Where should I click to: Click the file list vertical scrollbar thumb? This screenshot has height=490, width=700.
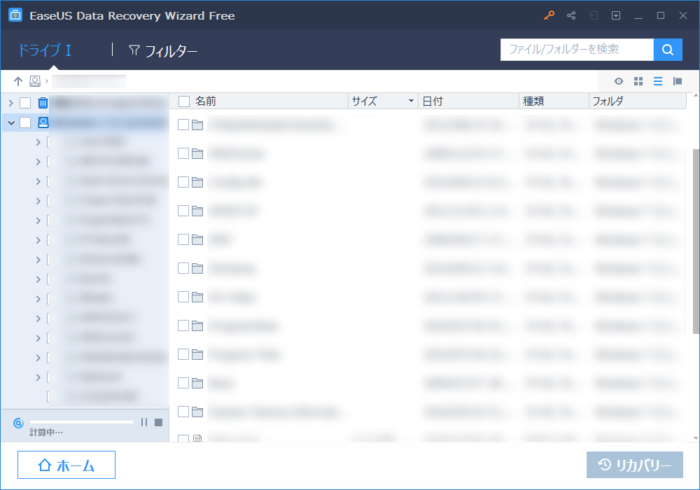click(x=696, y=241)
